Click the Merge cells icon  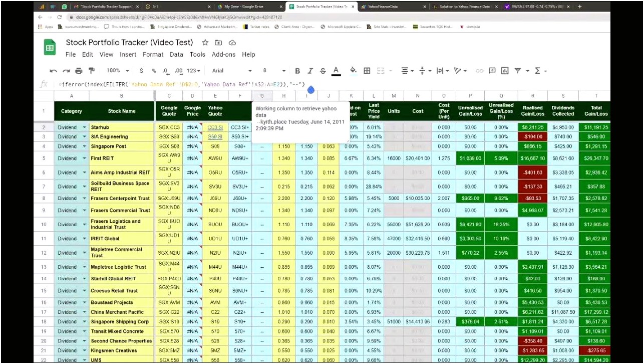pos(381,71)
